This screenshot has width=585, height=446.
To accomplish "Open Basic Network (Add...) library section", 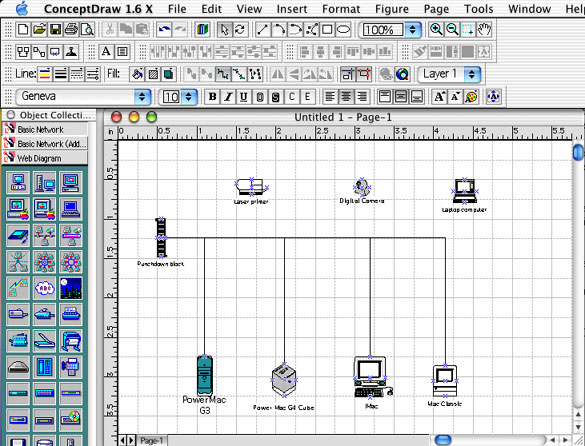I will (x=45, y=144).
